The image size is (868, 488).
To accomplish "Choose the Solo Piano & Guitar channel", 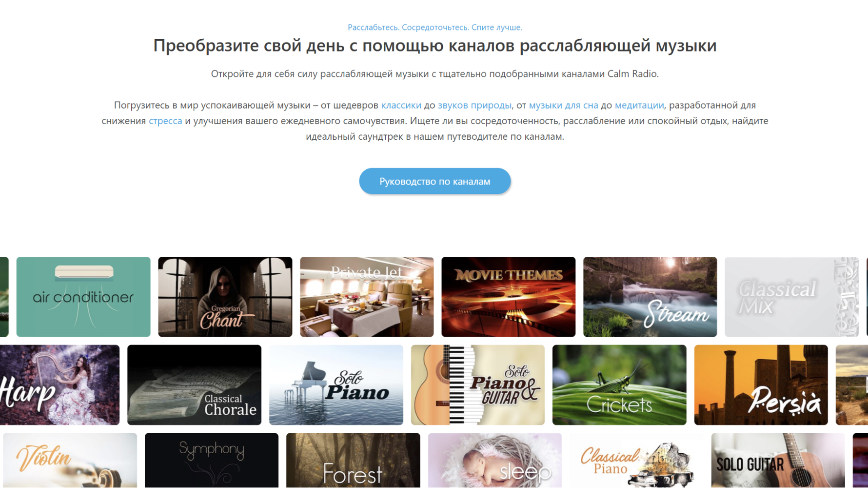I will 478,384.
